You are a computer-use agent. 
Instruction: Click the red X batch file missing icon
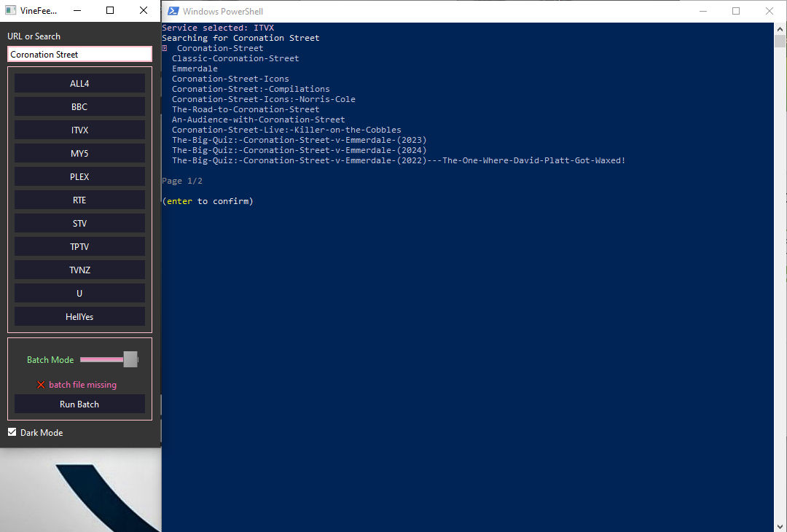click(41, 385)
